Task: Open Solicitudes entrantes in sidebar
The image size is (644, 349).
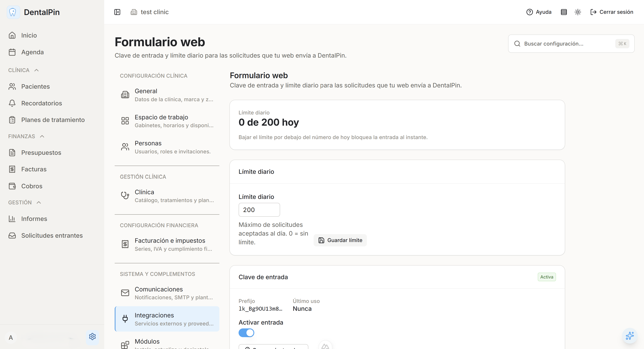Action: click(52, 236)
